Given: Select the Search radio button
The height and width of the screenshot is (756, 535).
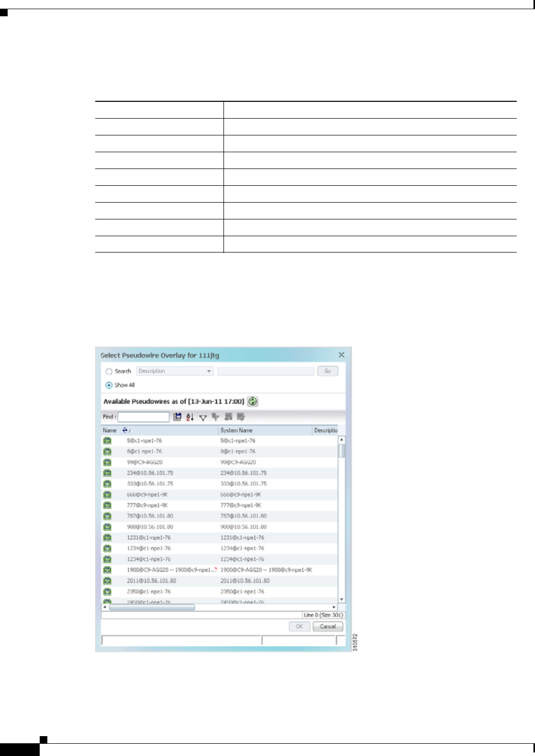Looking at the screenshot, I should (109, 372).
